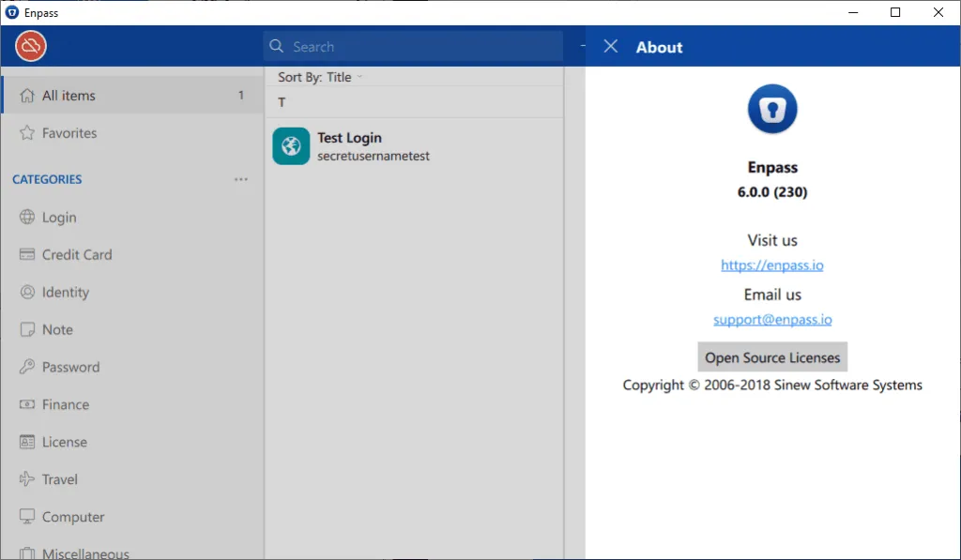Open the Travel airplane category
Screen dimensions: 961x560
pos(132,479)
